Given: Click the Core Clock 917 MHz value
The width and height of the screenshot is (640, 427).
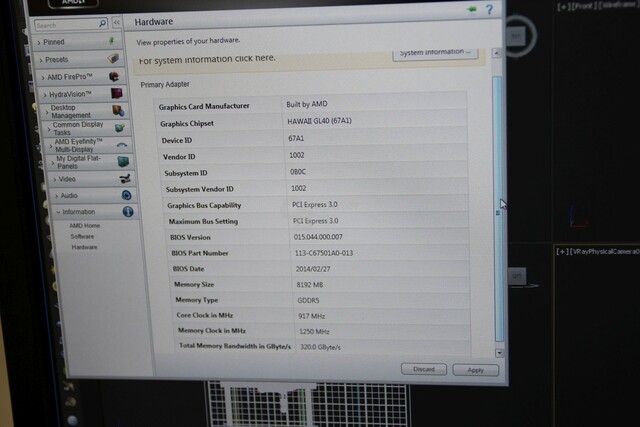Looking at the screenshot, I should (x=311, y=316).
